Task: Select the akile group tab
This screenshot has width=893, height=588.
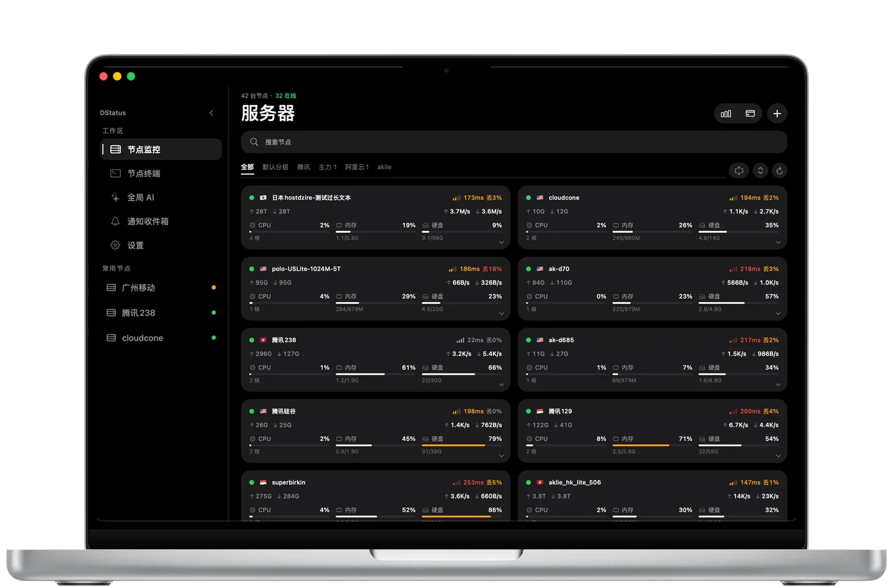Action: [x=384, y=167]
